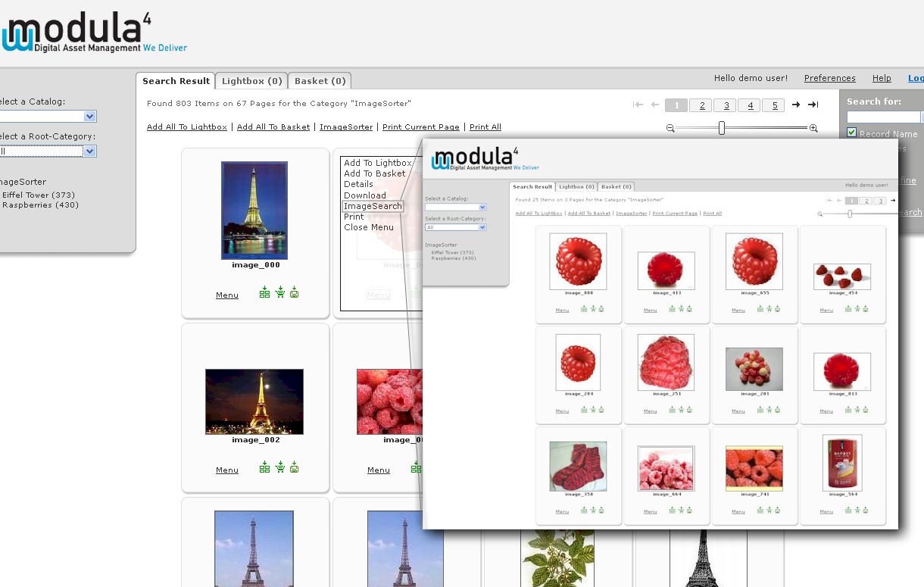
Task: Switch to the main Basket (0) tab
Action: (x=320, y=81)
